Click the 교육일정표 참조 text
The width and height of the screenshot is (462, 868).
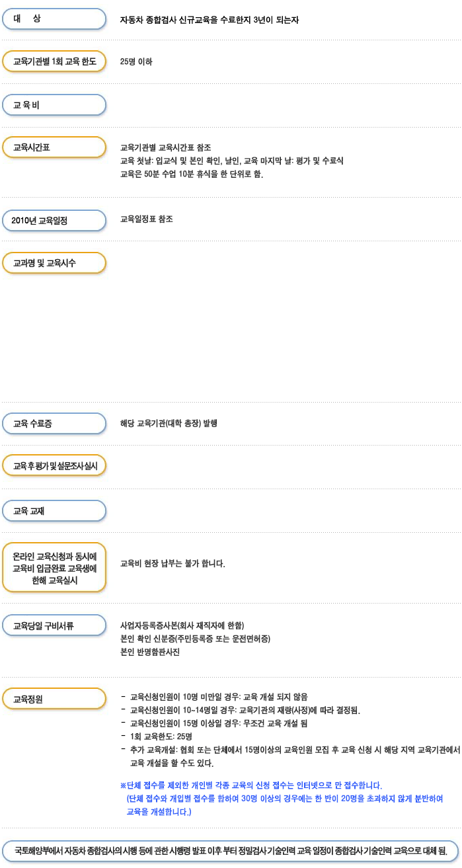coord(147,219)
